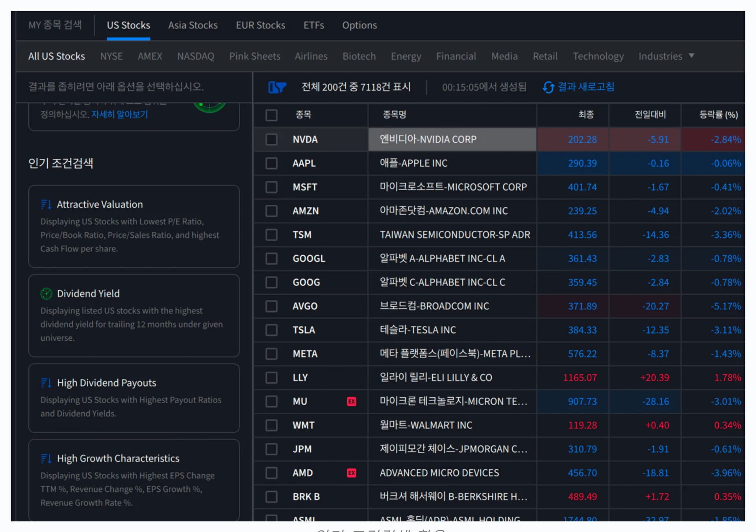
Task: Show Biotech sector stocks
Action: 359,56
